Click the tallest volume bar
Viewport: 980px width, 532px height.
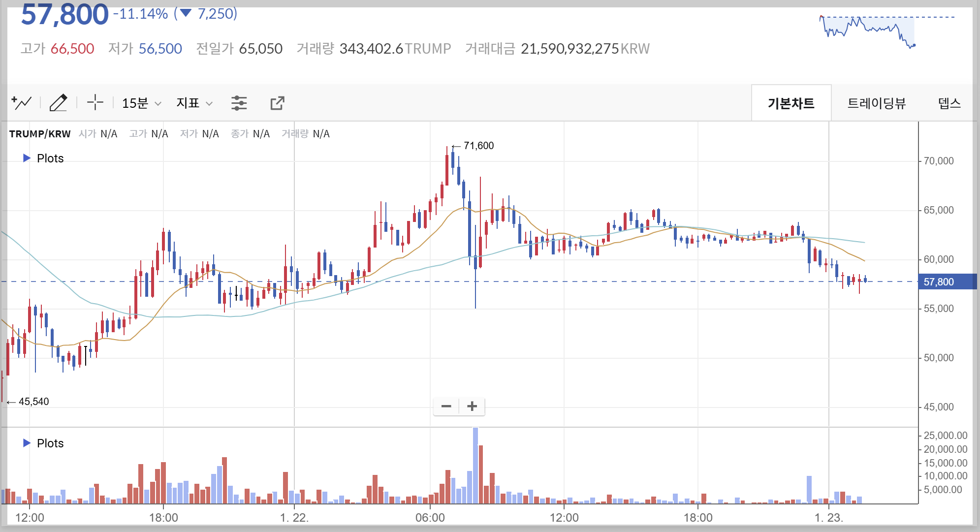(x=475, y=465)
